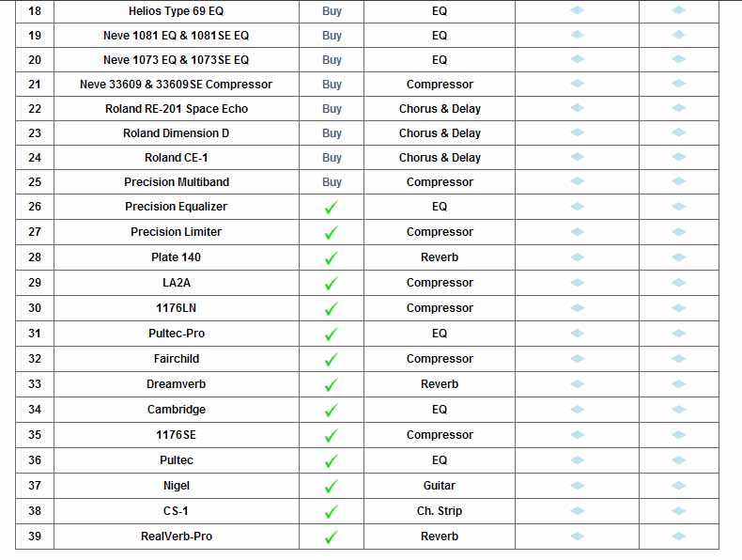Click the last diamond icon in the Dreamverb row
Screen dimensions: 742x560
pyautogui.click(x=679, y=384)
